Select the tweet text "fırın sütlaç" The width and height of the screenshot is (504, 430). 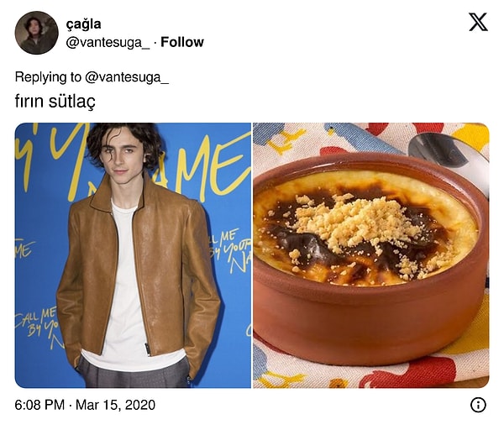click(x=55, y=102)
